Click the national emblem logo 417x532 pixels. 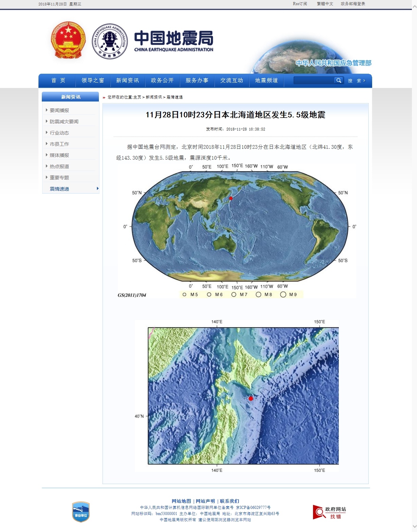[68, 40]
